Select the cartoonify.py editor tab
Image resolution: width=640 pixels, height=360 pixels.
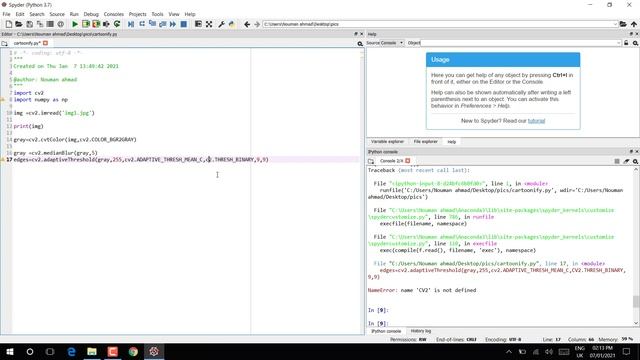[x=27, y=43]
